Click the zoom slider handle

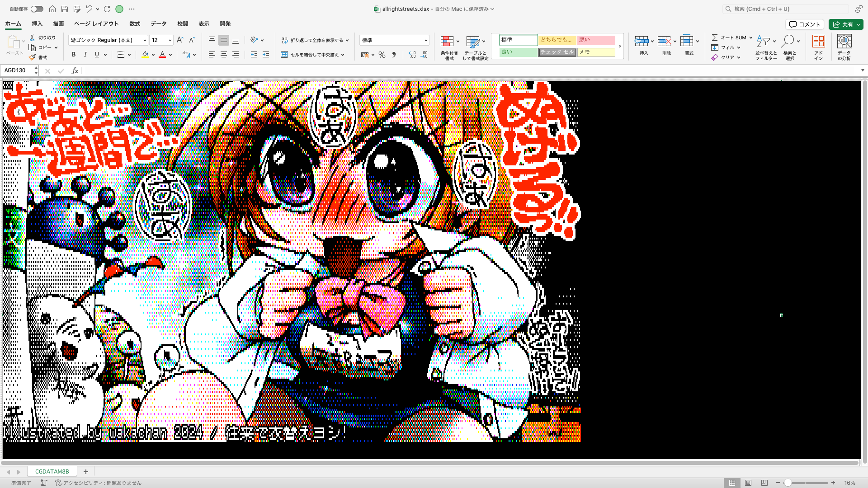[x=788, y=483]
